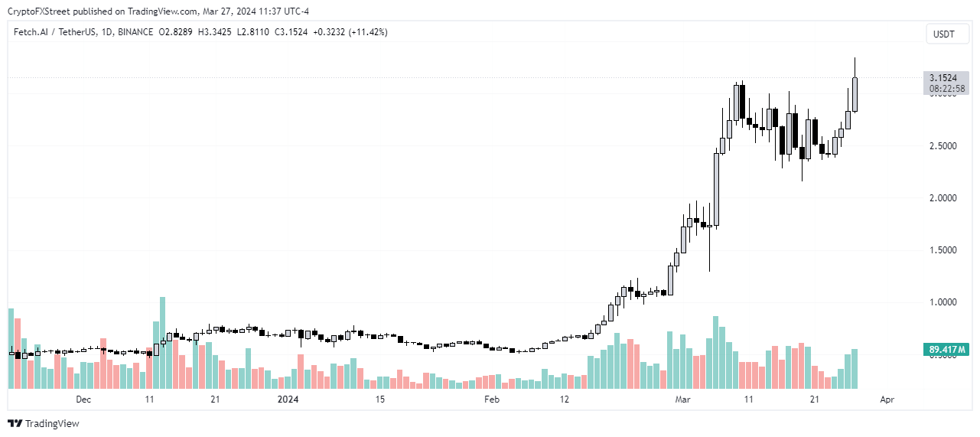Click the 2.5000 price axis label

point(944,146)
